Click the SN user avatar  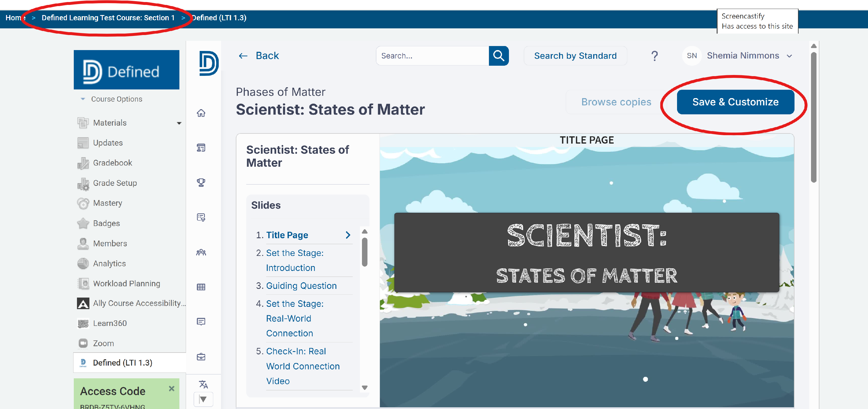point(692,56)
